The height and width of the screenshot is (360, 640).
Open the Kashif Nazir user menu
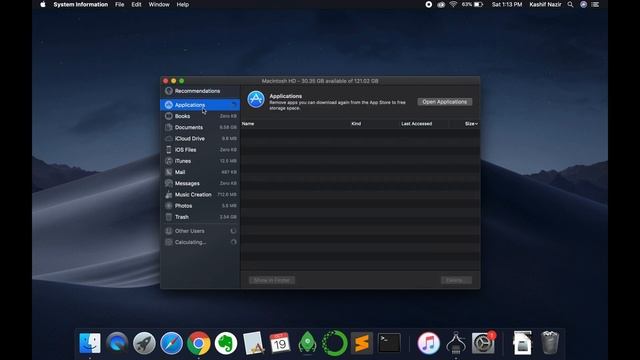(x=545, y=4)
